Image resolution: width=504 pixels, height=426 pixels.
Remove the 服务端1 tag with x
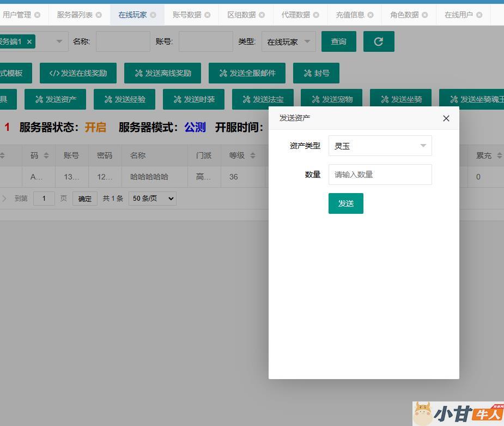pyautogui.click(x=29, y=41)
